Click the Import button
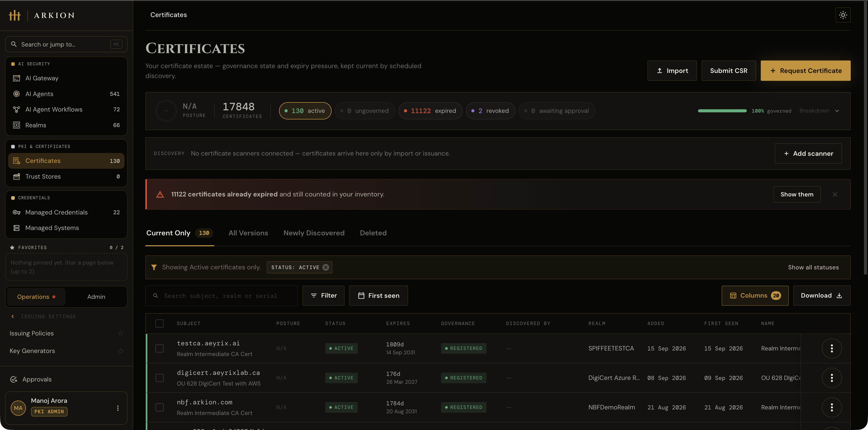 pos(672,71)
